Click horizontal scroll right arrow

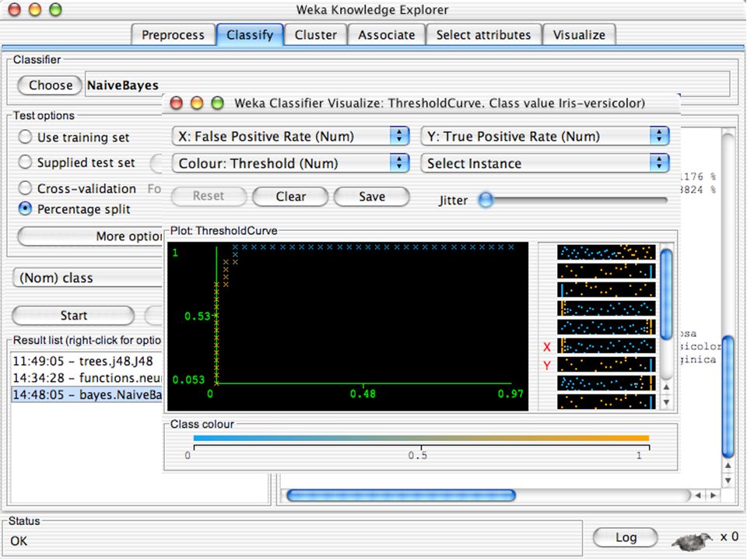pyautogui.click(x=714, y=495)
